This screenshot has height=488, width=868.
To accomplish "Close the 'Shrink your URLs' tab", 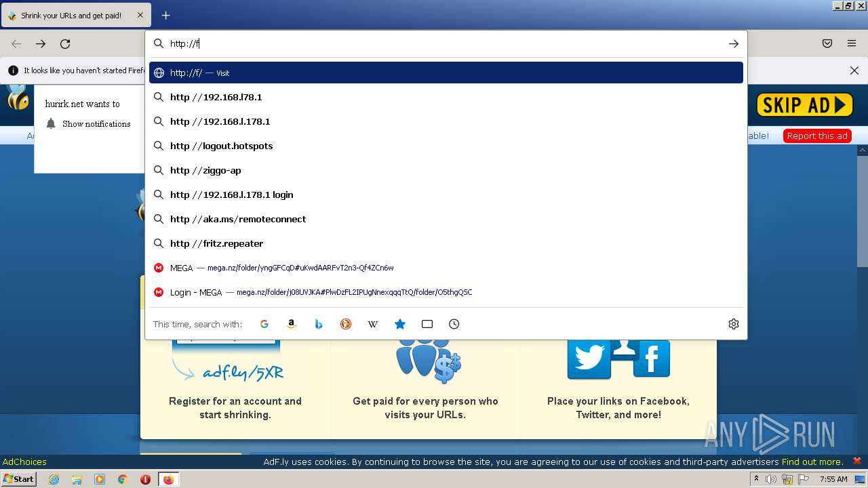I will point(140,15).
